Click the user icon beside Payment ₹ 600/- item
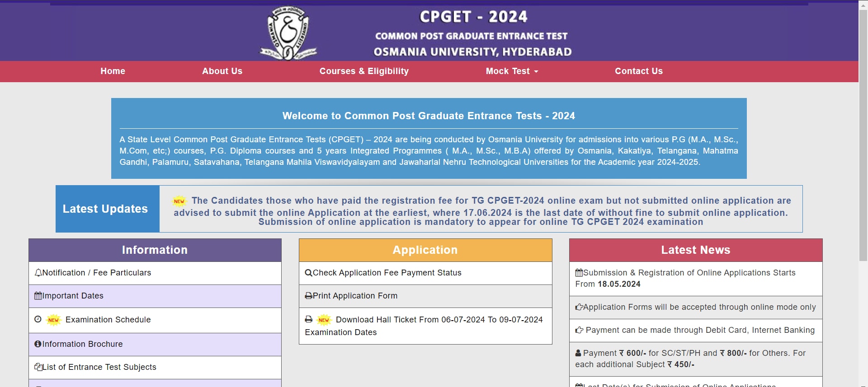 click(578, 353)
